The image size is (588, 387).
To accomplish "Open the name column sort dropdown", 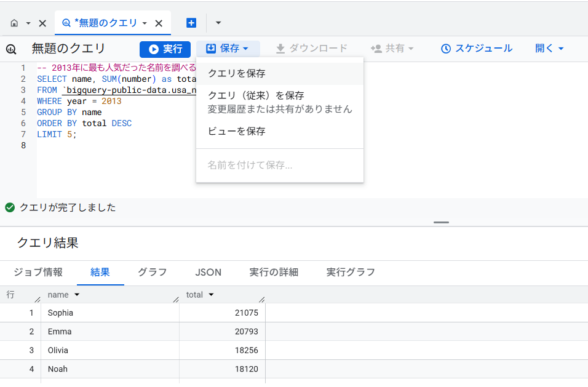I will click(x=77, y=295).
